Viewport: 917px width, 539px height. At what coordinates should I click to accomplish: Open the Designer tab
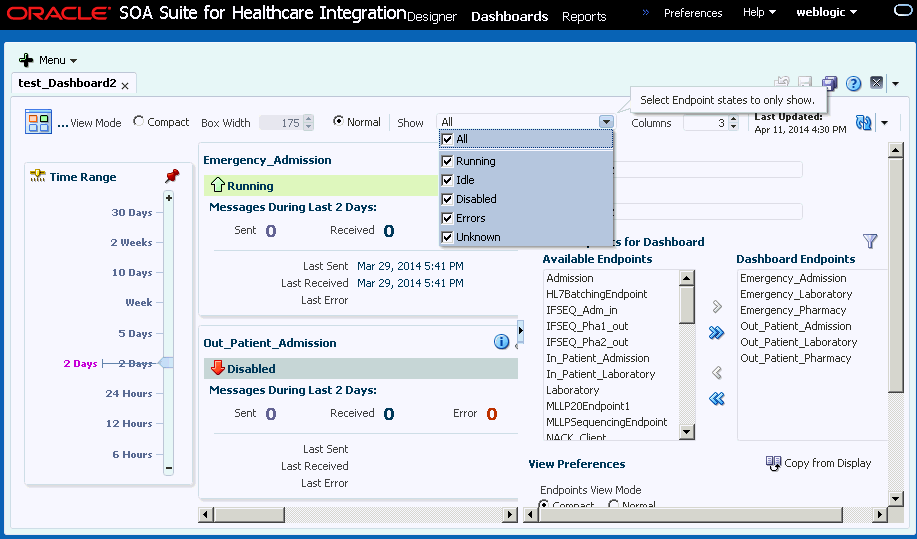click(432, 16)
